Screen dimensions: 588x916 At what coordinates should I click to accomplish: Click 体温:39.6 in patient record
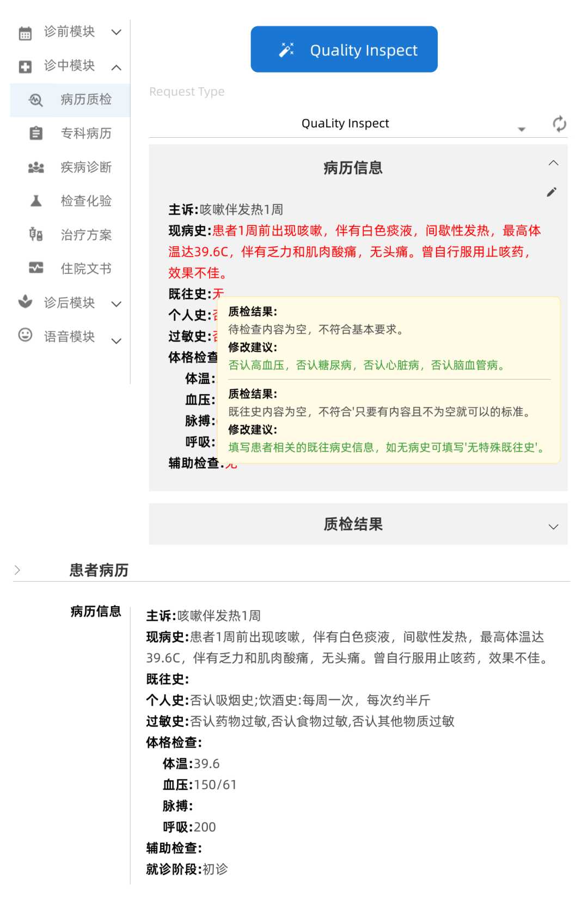click(x=191, y=764)
